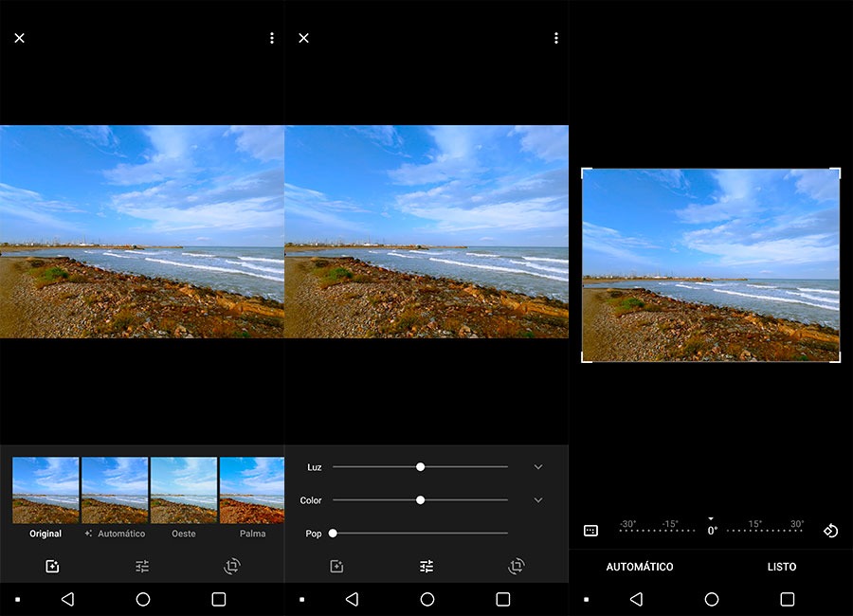The height and width of the screenshot is (616, 853).
Task: Adjust the Pop intensity slider
Action: point(333,533)
